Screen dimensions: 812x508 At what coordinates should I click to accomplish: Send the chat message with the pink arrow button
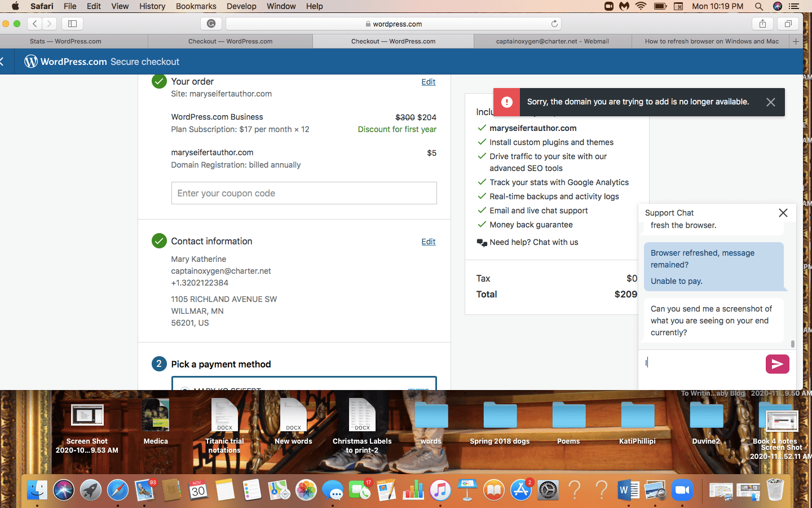(777, 364)
